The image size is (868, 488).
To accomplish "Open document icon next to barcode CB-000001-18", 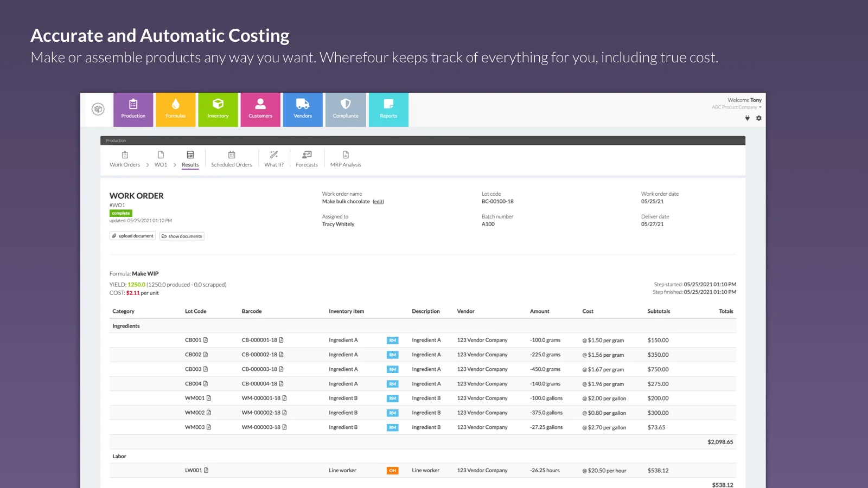I will [282, 340].
